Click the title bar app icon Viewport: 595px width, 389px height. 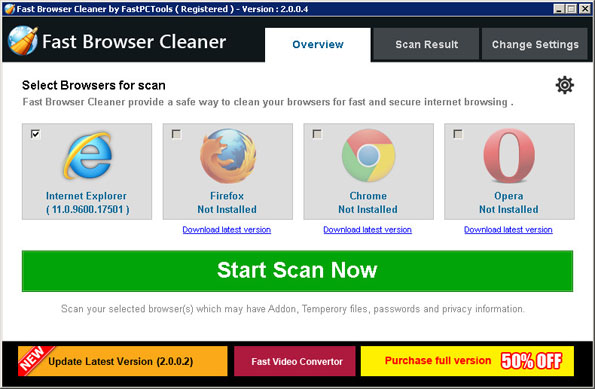pyautogui.click(x=9, y=9)
